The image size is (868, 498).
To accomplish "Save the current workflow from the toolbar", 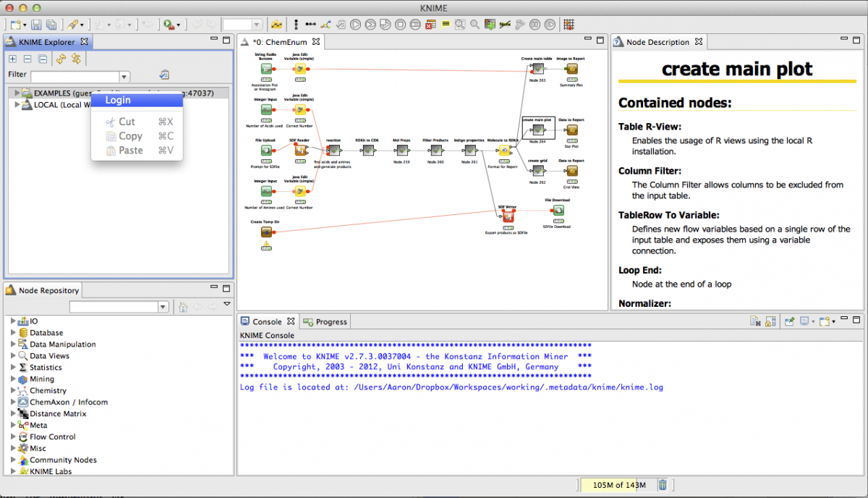I will pyautogui.click(x=38, y=23).
